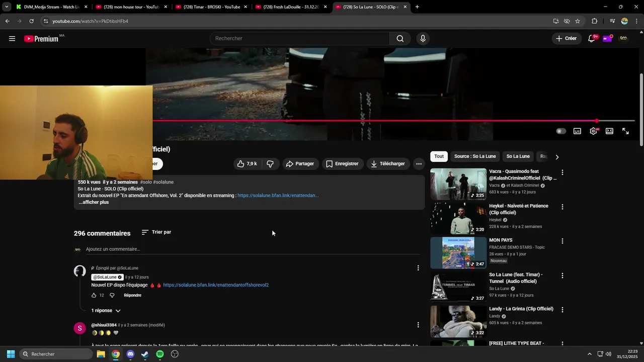The width and height of the screenshot is (644, 362).
Task: Open the notifications bell
Action: coord(592,39)
